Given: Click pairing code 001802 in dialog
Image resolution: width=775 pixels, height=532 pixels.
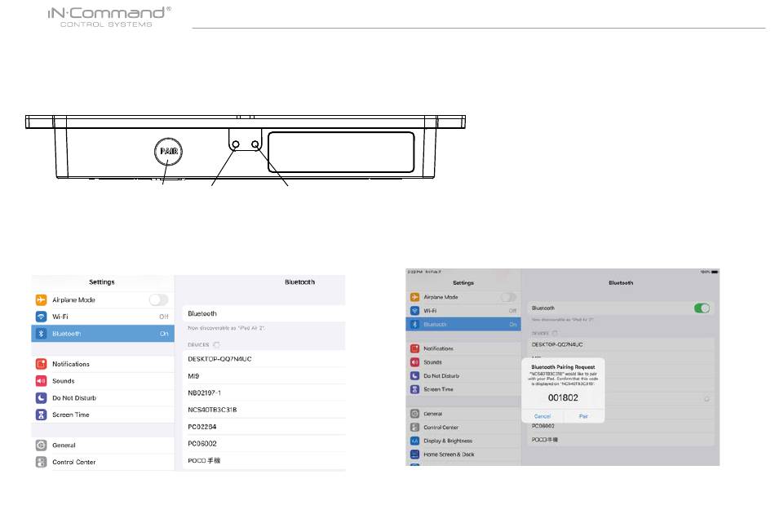Looking at the screenshot, I should [563, 397].
